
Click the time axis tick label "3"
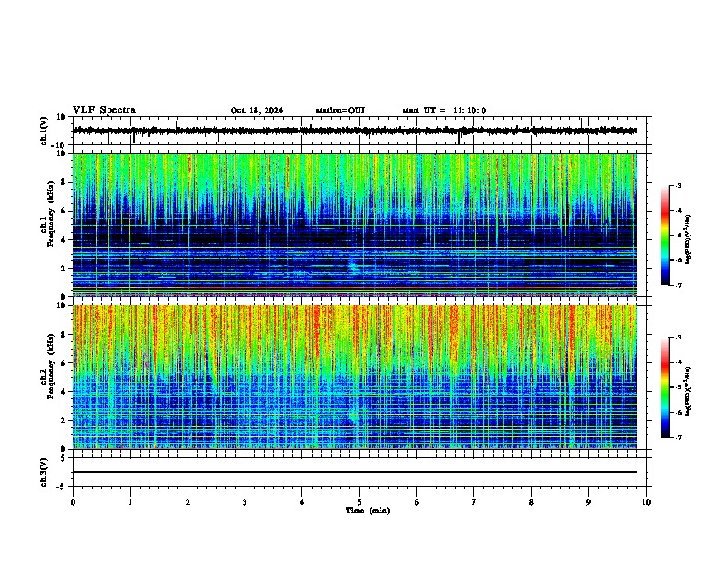pyautogui.click(x=245, y=502)
